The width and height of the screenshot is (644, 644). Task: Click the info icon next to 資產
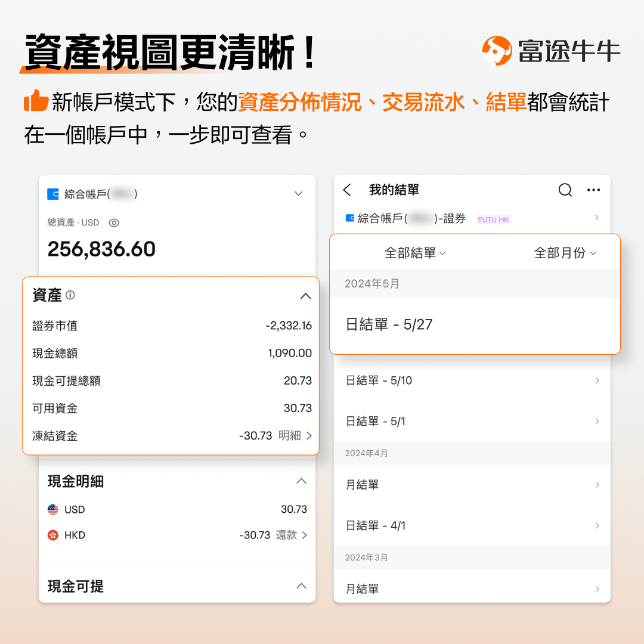70,295
